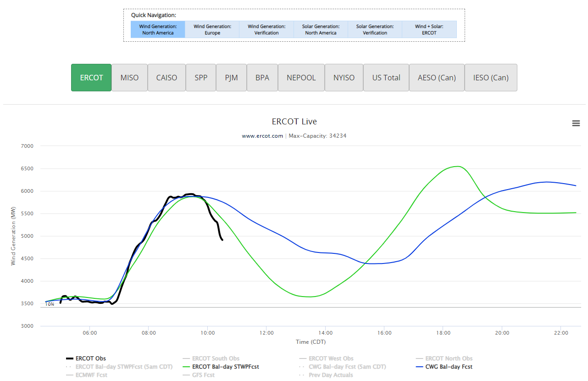Click the US Total button
Viewport: 588px width, 381px height.
(386, 78)
